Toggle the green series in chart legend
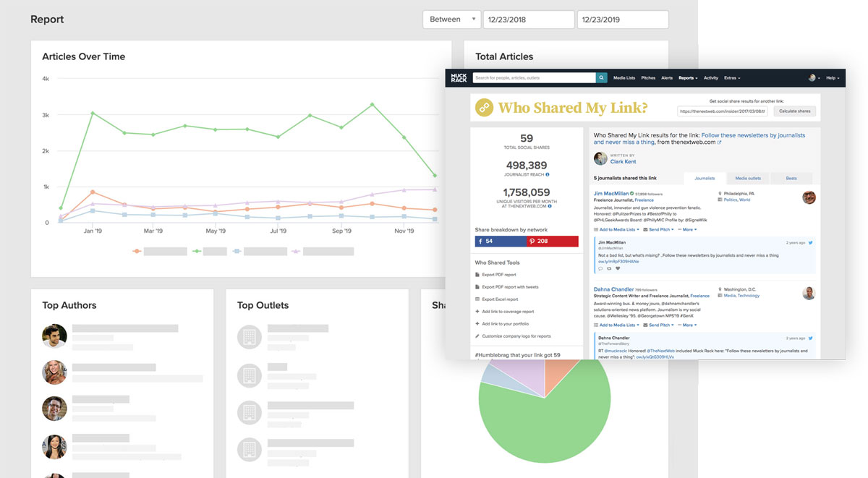The image size is (868, 478). coord(197,252)
